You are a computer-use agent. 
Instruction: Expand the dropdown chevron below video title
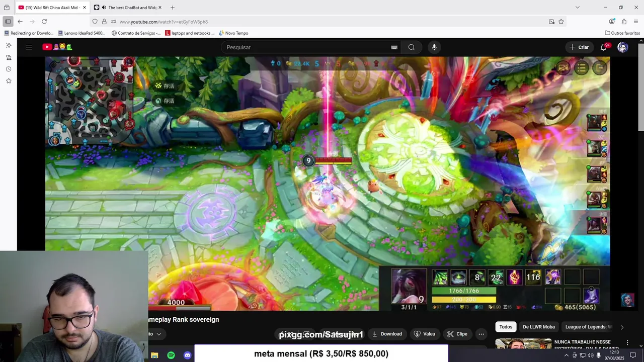pos(158,334)
